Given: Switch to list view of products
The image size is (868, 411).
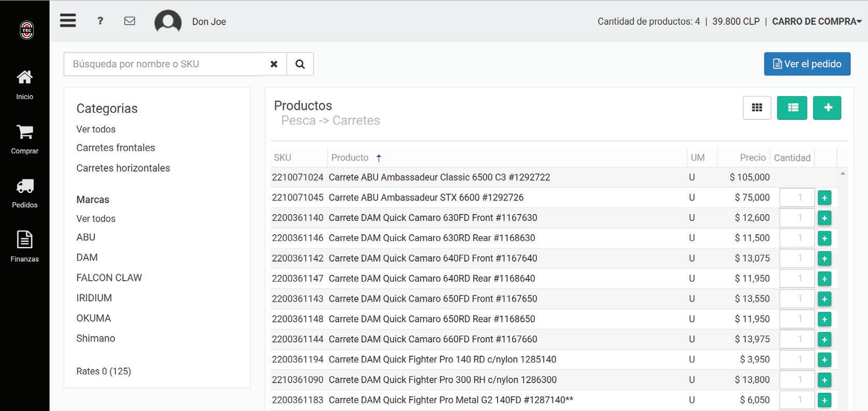Looking at the screenshot, I should (x=792, y=108).
